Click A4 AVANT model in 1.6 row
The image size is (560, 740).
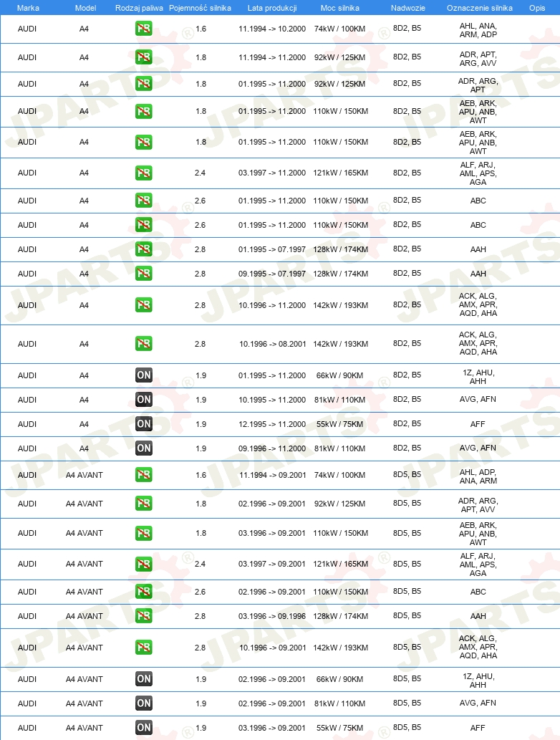coord(84,475)
